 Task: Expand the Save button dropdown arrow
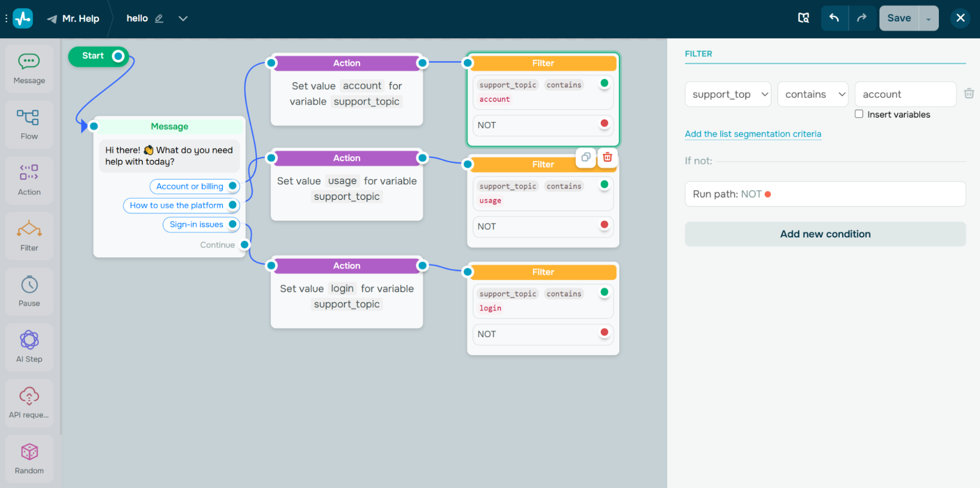tap(928, 18)
